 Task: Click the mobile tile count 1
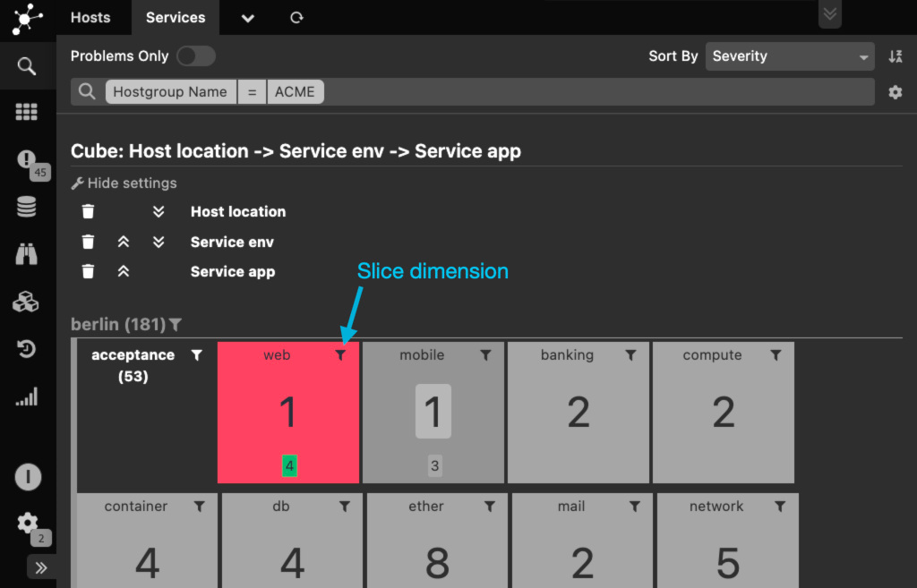click(x=433, y=412)
